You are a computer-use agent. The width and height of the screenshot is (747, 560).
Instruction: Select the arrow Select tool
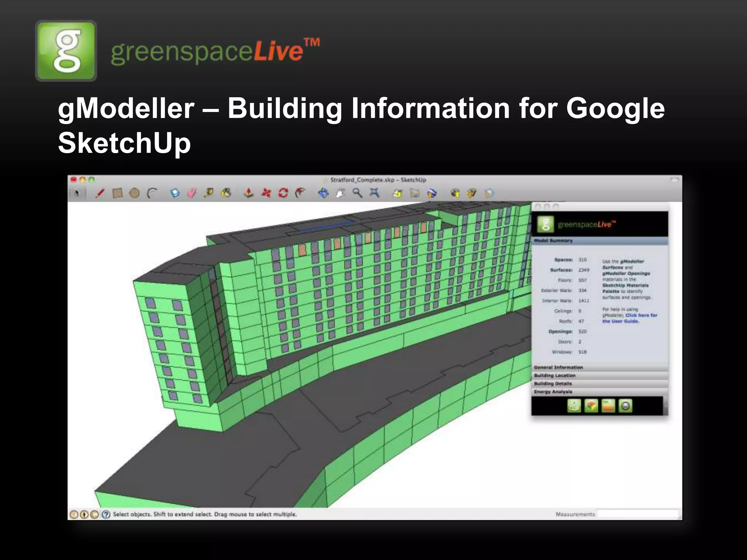(x=77, y=193)
